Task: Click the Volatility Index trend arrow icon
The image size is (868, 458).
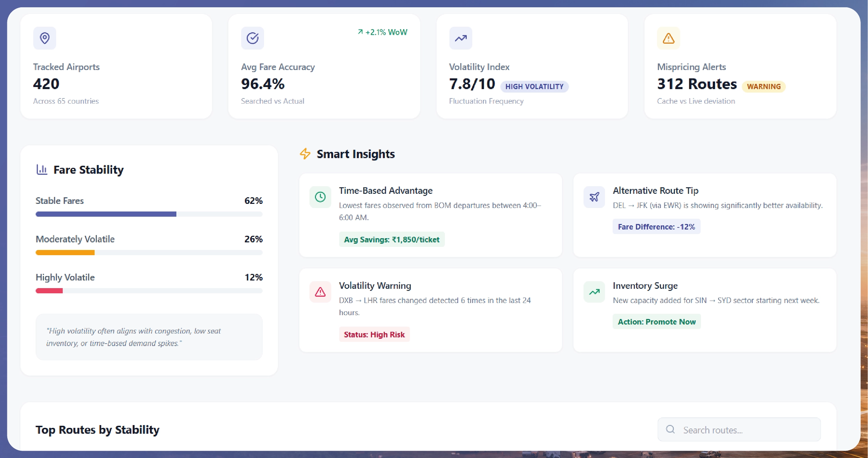Action: pyautogui.click(x=461, y=38)
